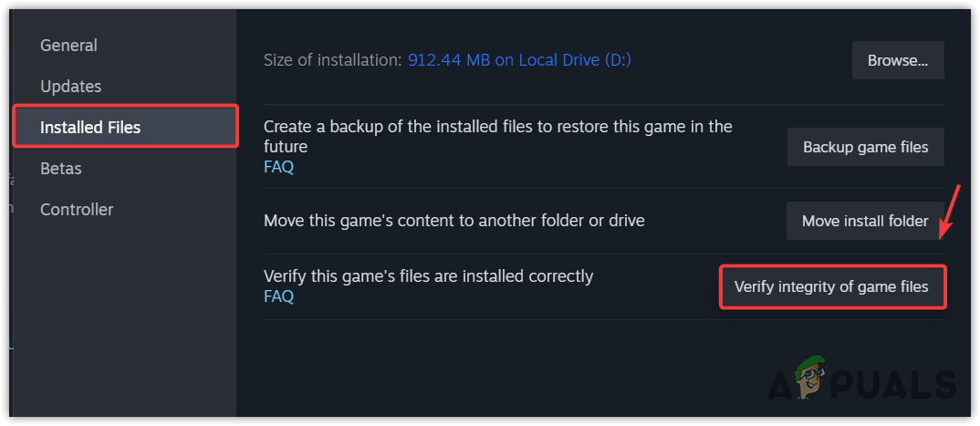
Task: Click the "Verify this game's files" description text
Action: coord(428,275)
